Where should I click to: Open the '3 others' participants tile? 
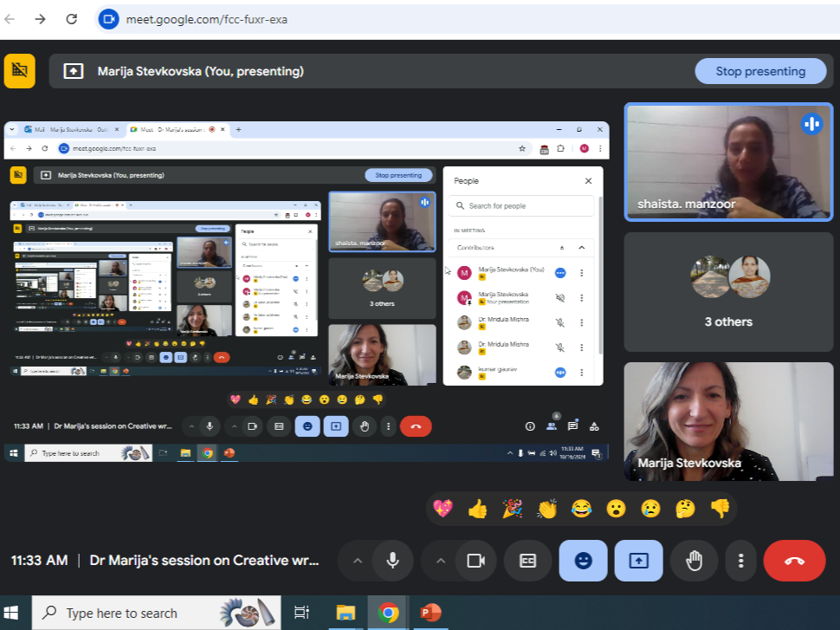pyautogui.click(x=728, y=292)
